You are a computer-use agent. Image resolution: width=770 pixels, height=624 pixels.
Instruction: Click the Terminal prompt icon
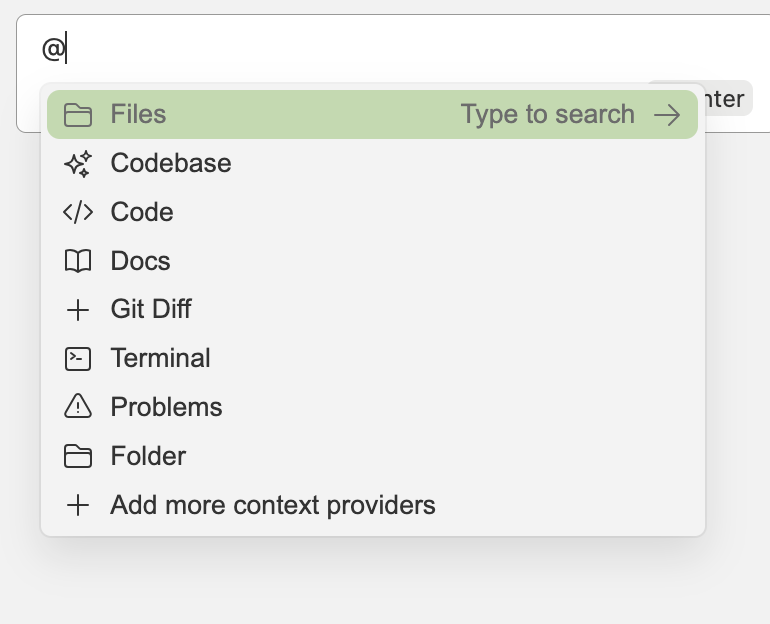pos(77,358)
